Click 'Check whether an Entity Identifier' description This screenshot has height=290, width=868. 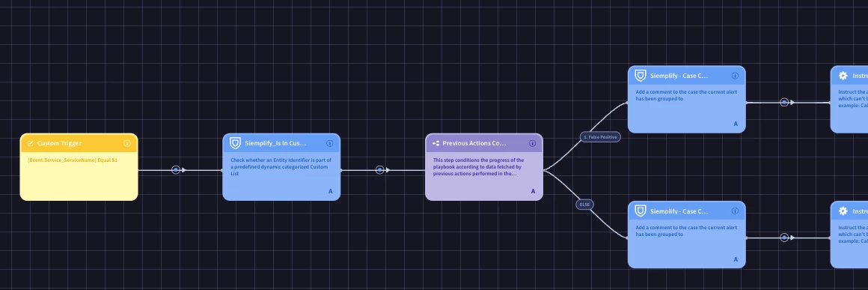coord(281,166)
